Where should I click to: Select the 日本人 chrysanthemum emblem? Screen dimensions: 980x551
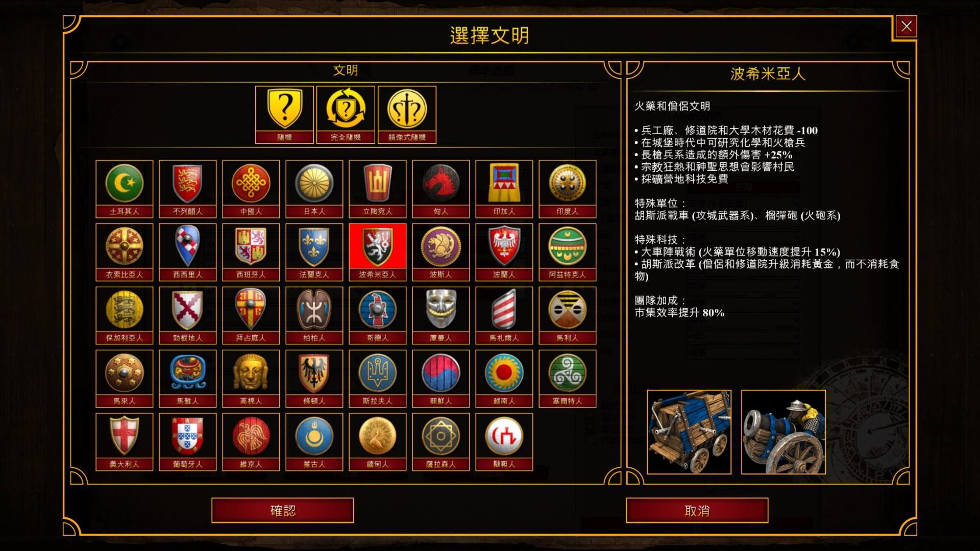pyautogui.click(x=314, y=189)
